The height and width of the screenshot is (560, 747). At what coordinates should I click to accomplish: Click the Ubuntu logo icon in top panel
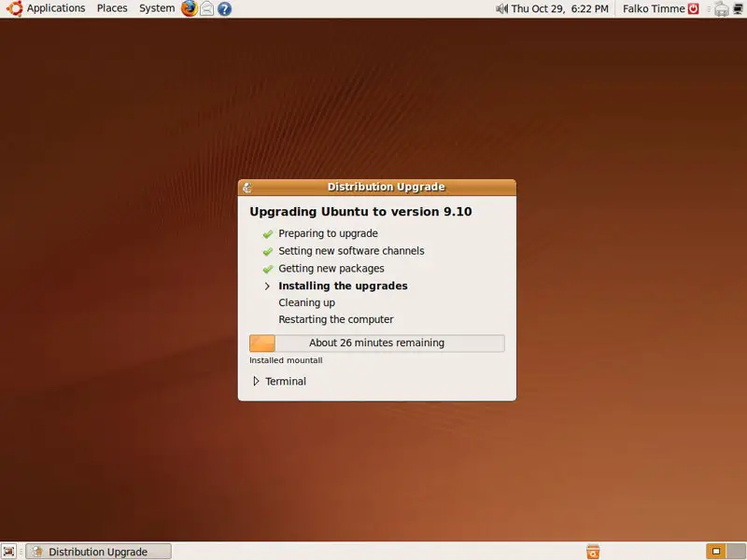pos(14,8)
